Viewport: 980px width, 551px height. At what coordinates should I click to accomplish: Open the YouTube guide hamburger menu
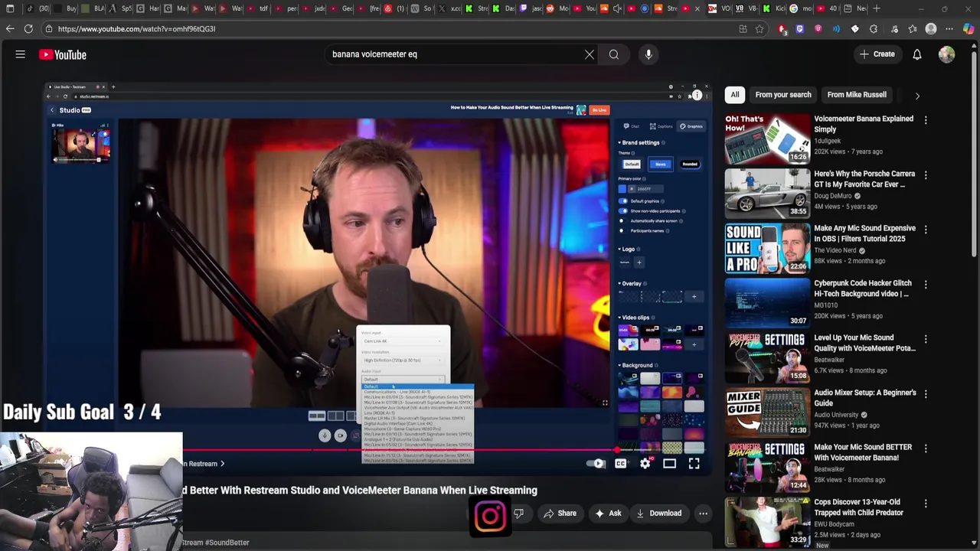click(x=21, y=54)
